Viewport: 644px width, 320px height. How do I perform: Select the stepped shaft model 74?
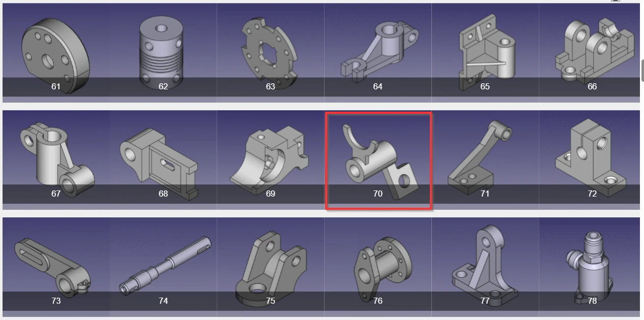coord(163,264)
